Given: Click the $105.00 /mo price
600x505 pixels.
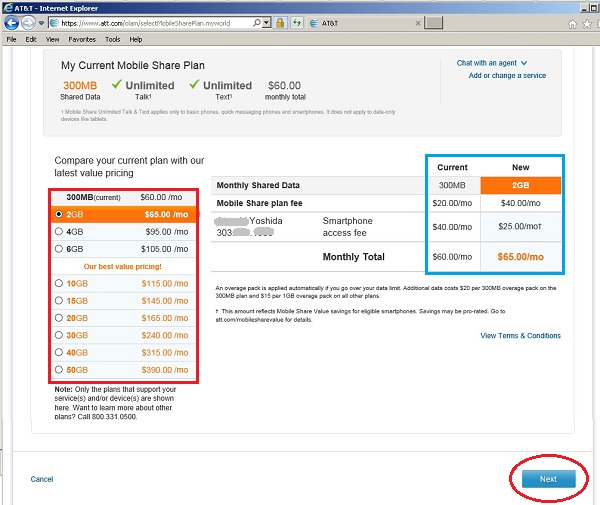Looking at the screenshot, I should (165, 249).
